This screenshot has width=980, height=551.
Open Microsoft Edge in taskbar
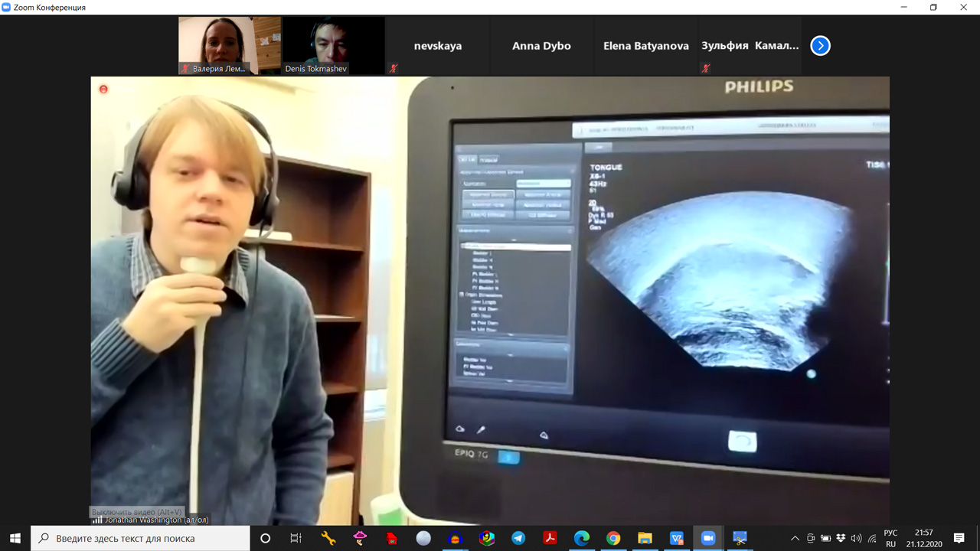coord(582,538)
